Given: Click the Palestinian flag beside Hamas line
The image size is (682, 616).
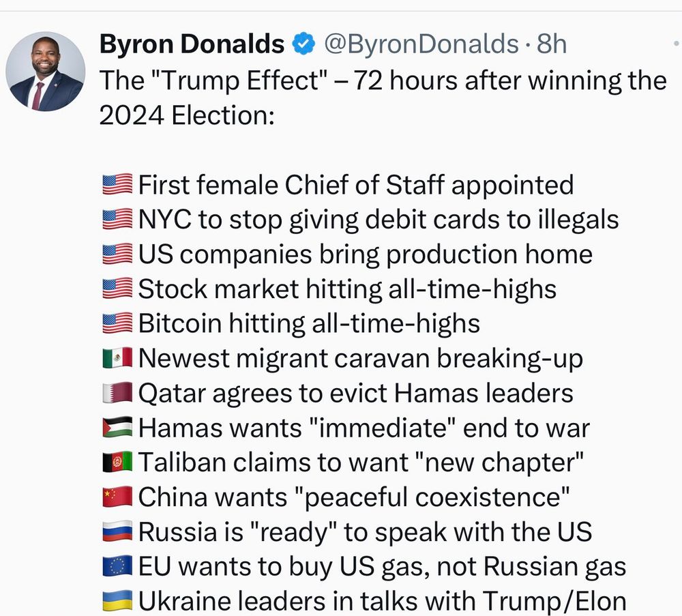Looking at the screenshot, I should 117,428.
